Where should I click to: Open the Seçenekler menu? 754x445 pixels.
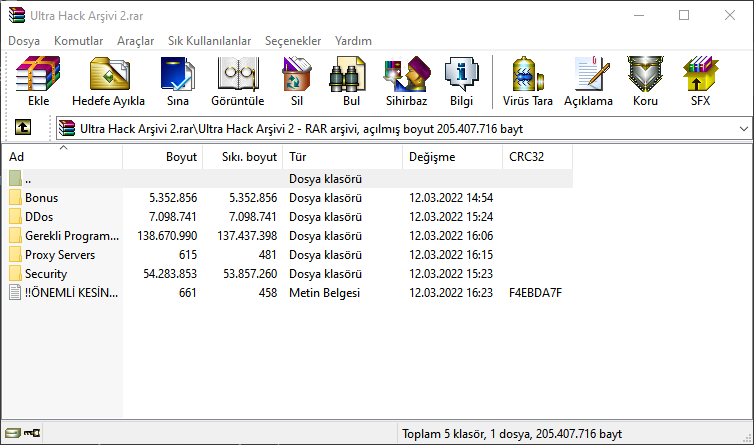[293, 41]
